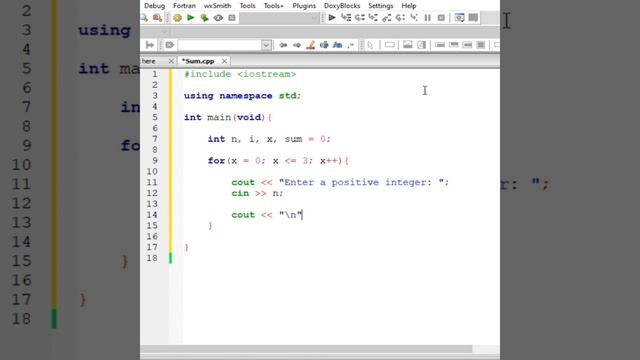The width and height of the screenshot is (640, 360).
Task: Click the 'for(x = 0; x <= 3; x++){' line
Action: (278, 160)
